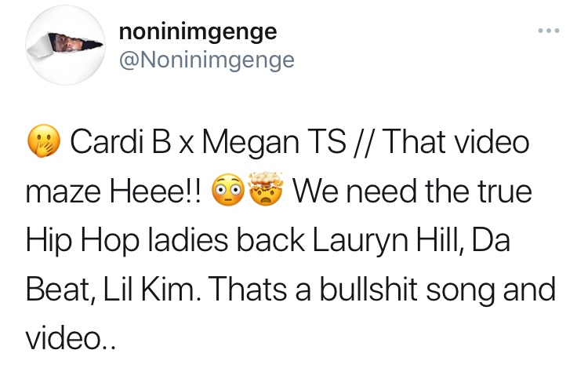
Task: Click the phrase maze Heee!!
Action: 114,191
